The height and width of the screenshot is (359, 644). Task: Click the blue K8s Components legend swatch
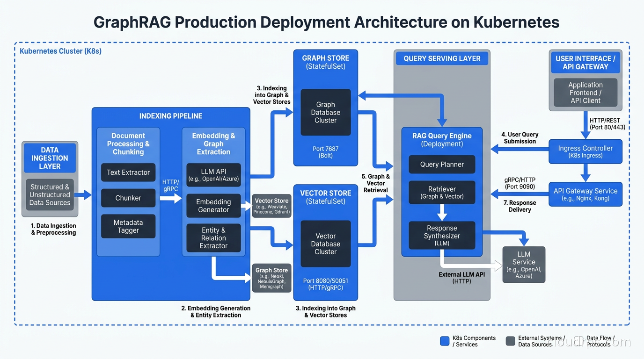[445, 341]
